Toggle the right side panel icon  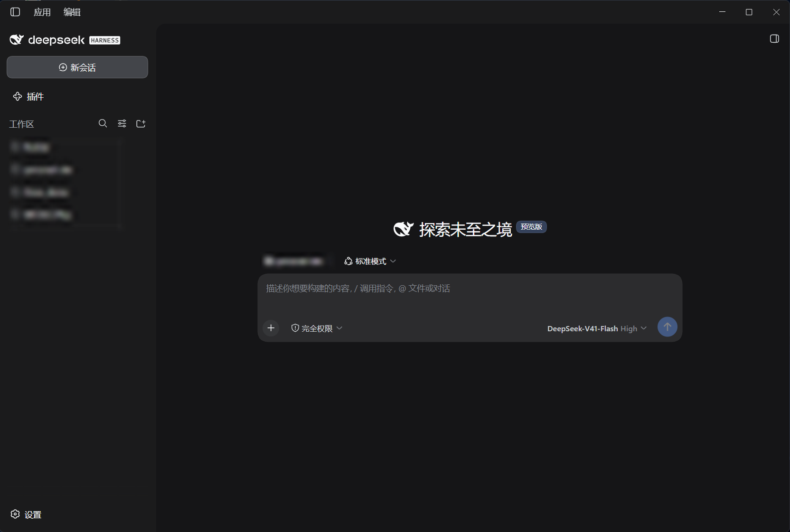pos(774,39)
